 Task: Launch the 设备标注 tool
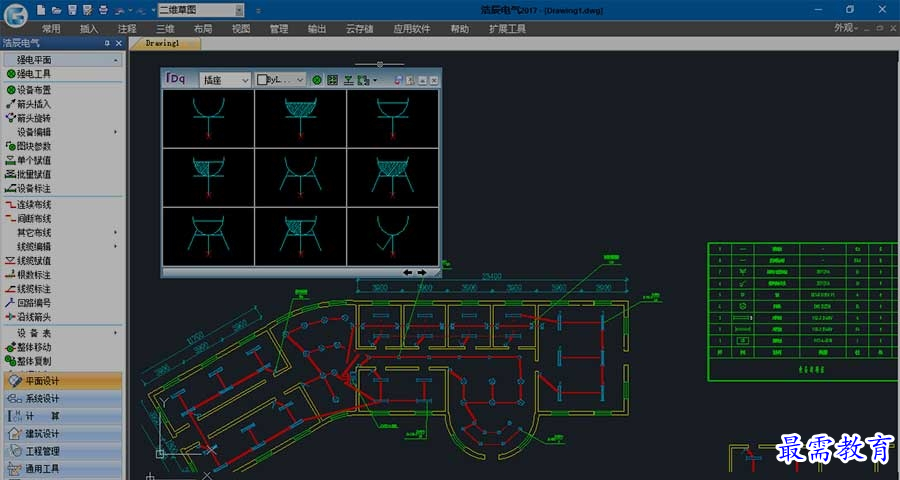pos(28,188)
